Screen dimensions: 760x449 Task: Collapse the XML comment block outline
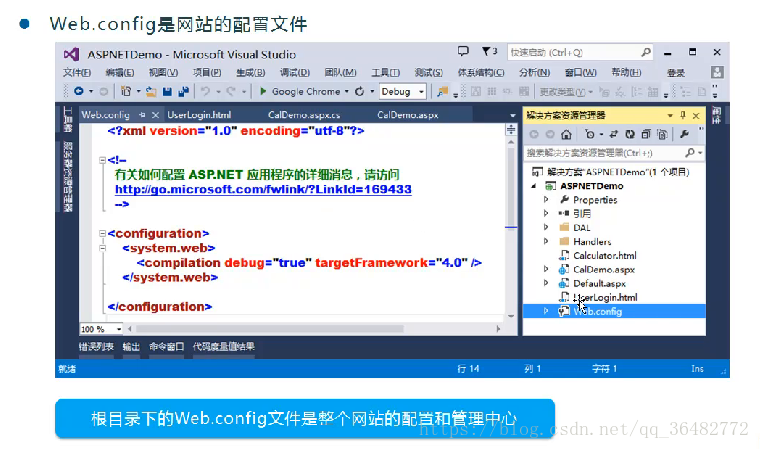point(102,160)
